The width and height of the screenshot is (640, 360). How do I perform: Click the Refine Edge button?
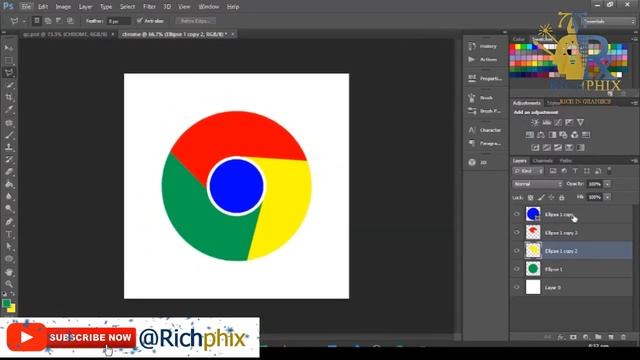(196, 21)
